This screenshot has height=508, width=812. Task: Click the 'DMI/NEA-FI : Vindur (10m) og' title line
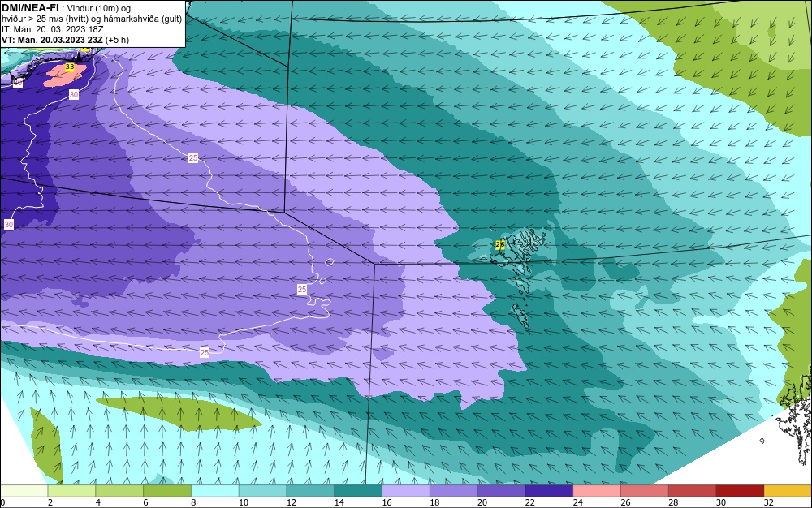click(x=67, y=8)
